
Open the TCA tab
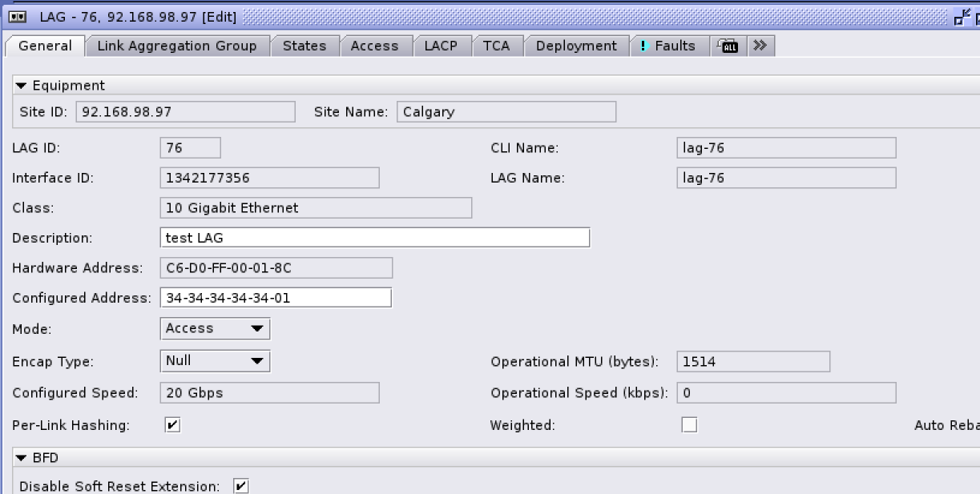pos(496,46)
